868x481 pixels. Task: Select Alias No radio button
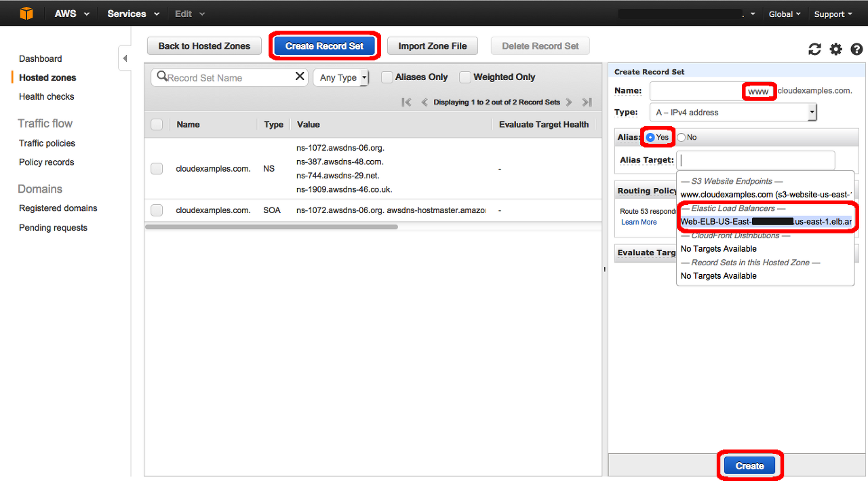click(681, 137)
